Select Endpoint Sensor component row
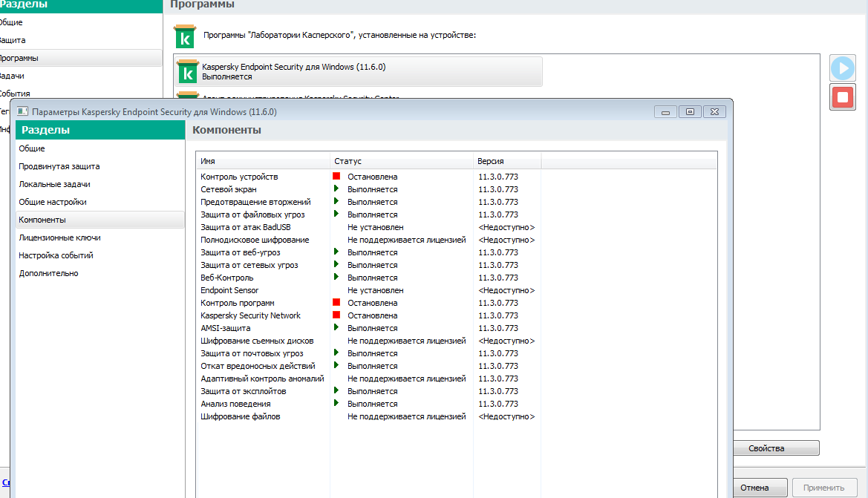Screen dimensions: 868x498 456,290
